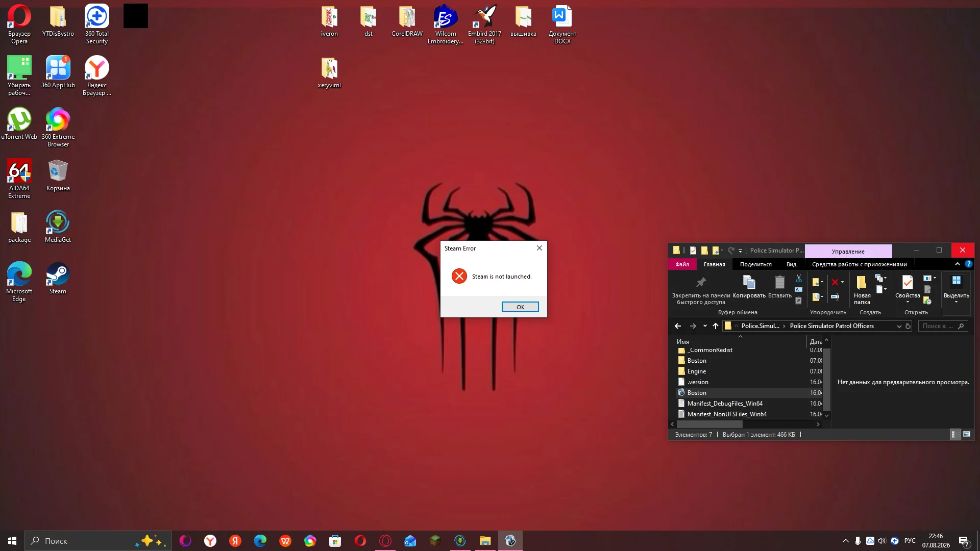The width and height of the screenshot is (980, 551).
Task: Go up one folder level in Explorer
Action: [716, 326]
